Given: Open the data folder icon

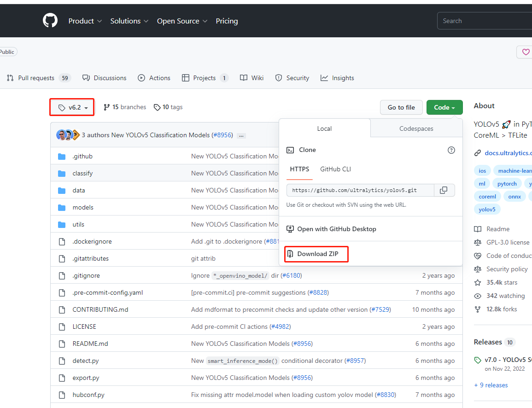Looking at the screenshot, I should [x=62, y=190].
